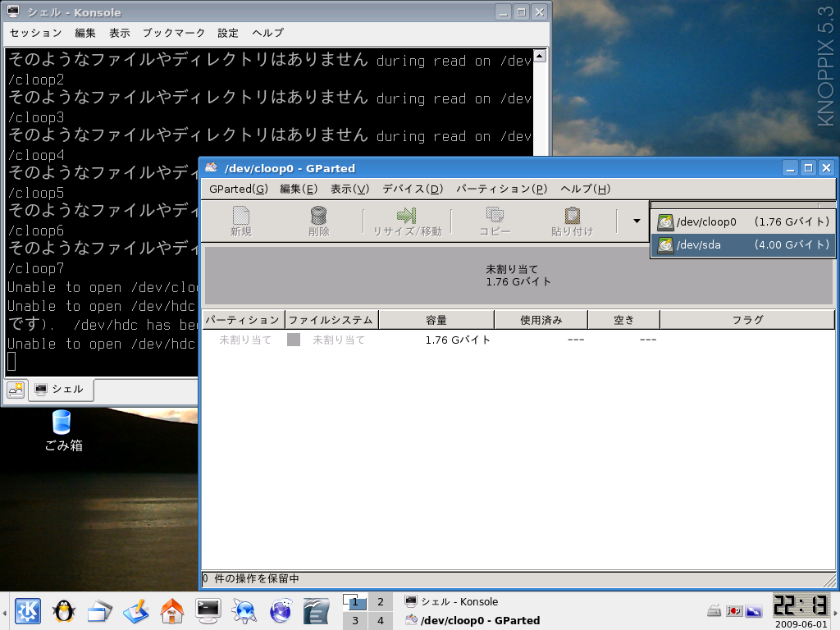This screenshot has height=630, width=840.
Task: Click the Japanese flag keyboard layout tray icon
Action: (x=733, y=610)
